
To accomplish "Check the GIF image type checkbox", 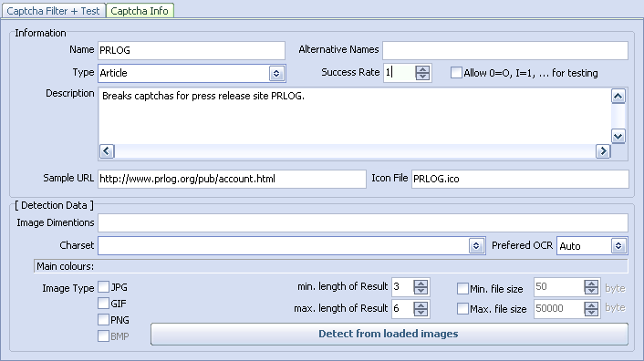I will (103, 304).
